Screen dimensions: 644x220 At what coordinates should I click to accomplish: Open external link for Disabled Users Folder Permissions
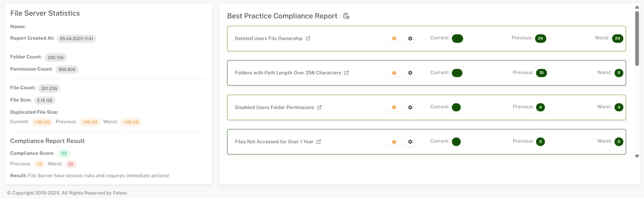319,107
